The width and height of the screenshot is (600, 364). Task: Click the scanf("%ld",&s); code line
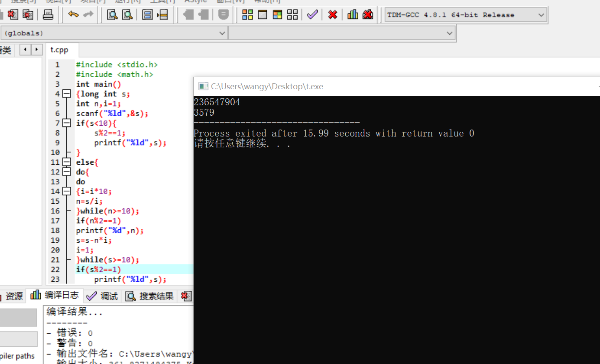click(112, 114)
